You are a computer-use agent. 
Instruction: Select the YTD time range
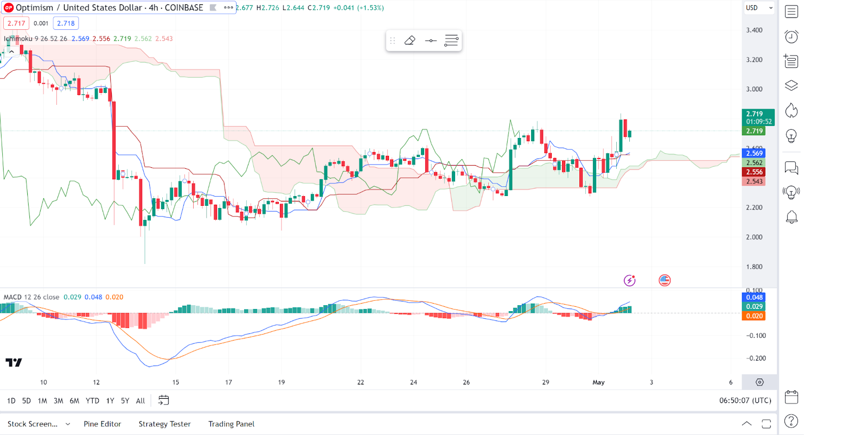tap(93, 401)
